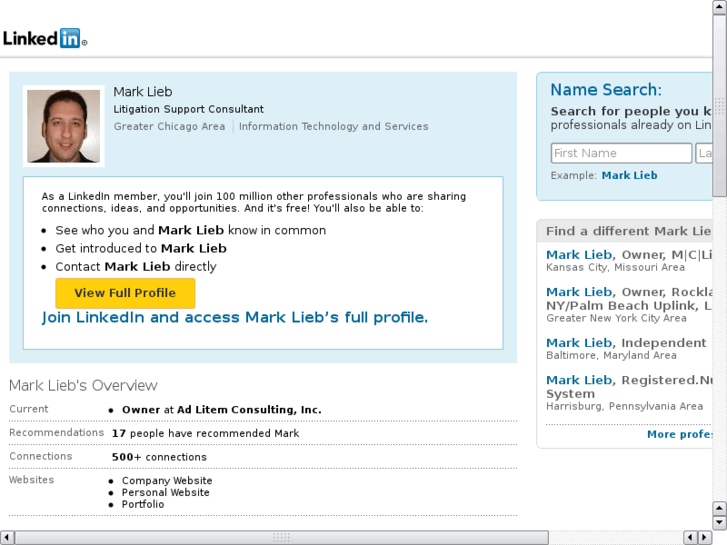Click the More professionals link
The width and height of the screenshot is (727, 545).
coord(680,434)
